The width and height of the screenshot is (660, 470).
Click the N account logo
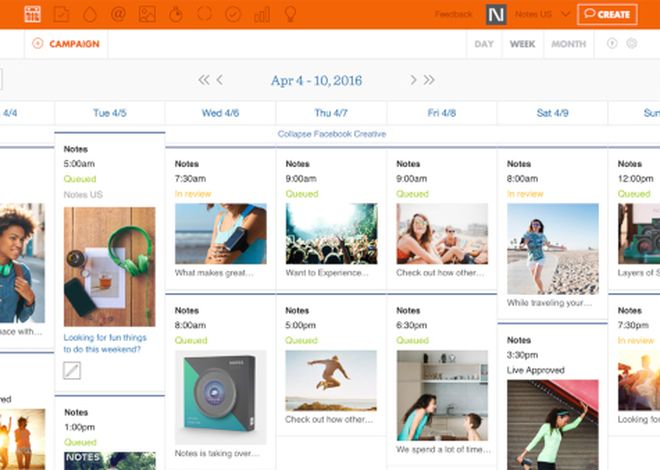(496, 15)
